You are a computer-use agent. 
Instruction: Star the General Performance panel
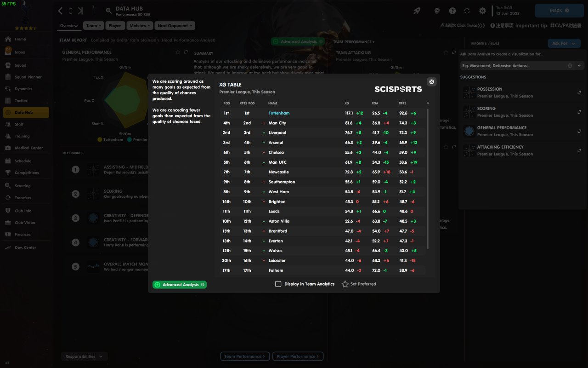[x=178, y=52]
